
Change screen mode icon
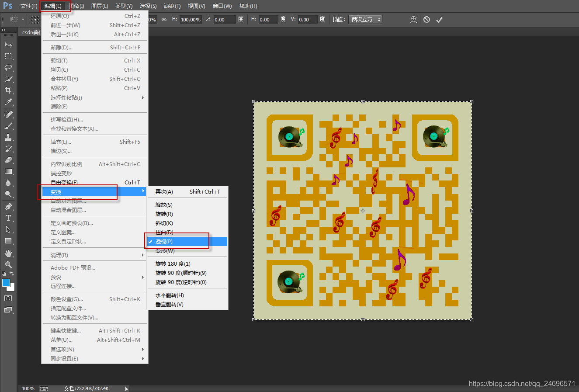click(x=8, y=310)
